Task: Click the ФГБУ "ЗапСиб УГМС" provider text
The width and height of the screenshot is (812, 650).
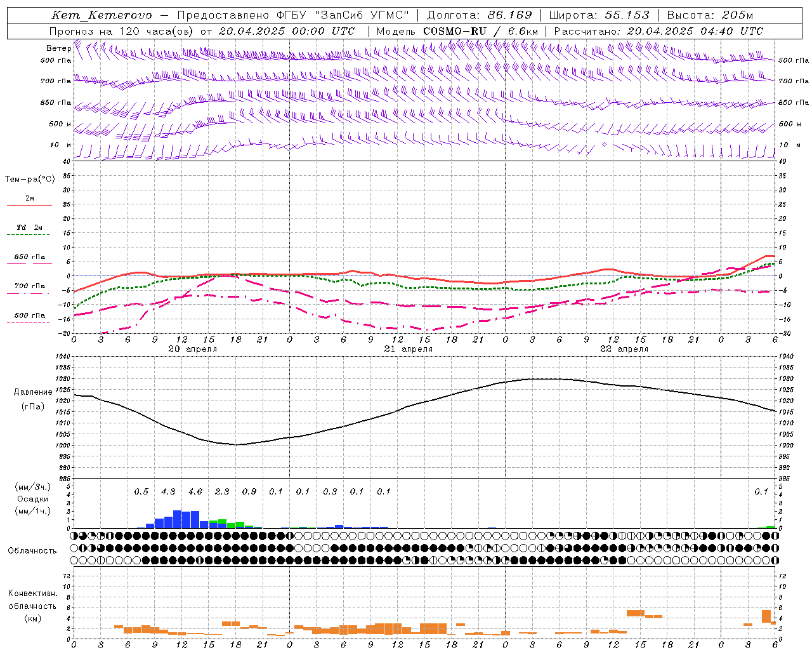Action: tap(343, 15)
